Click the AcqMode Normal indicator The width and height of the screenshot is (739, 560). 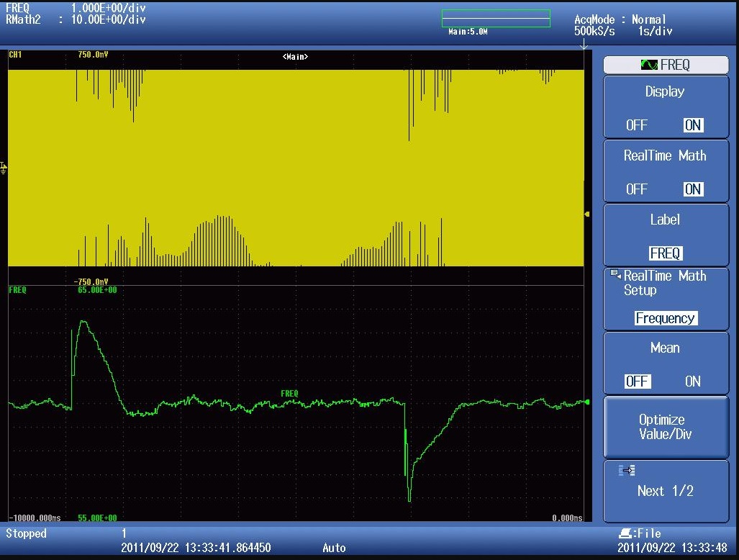620,20
